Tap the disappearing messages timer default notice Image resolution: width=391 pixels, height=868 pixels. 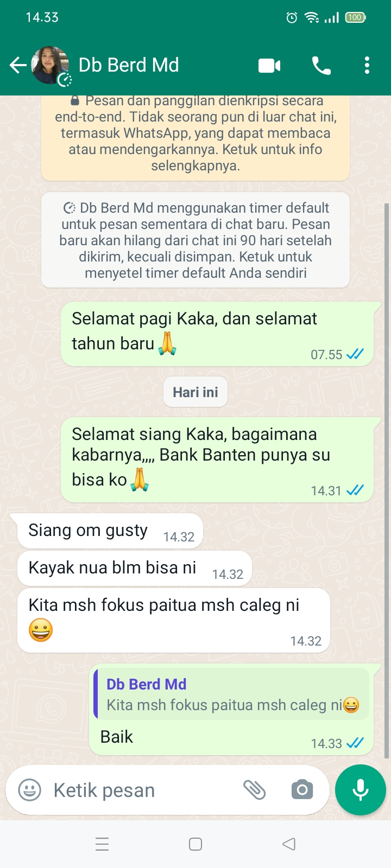pos(195,240)
